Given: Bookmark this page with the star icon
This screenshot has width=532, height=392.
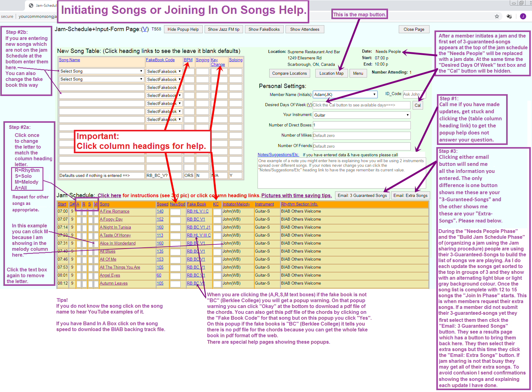Looking at the screenshot, I should [x=497, y=16].
